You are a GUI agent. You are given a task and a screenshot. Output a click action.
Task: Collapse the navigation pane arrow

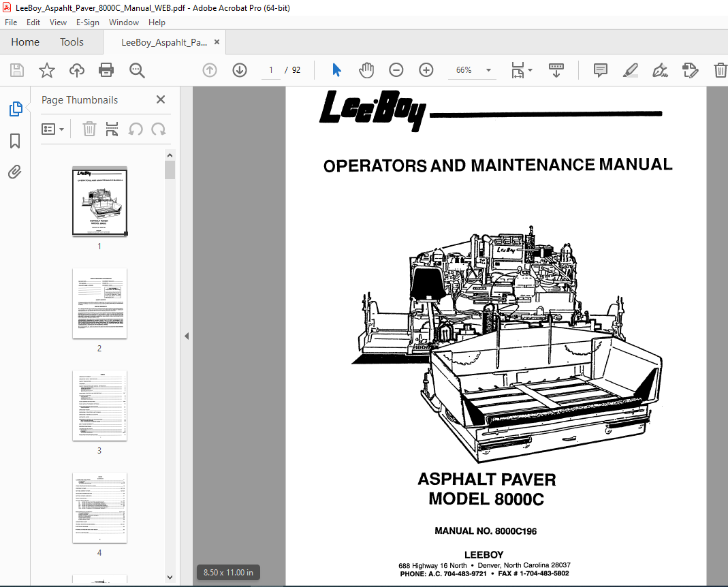click(x=187, y=336)
